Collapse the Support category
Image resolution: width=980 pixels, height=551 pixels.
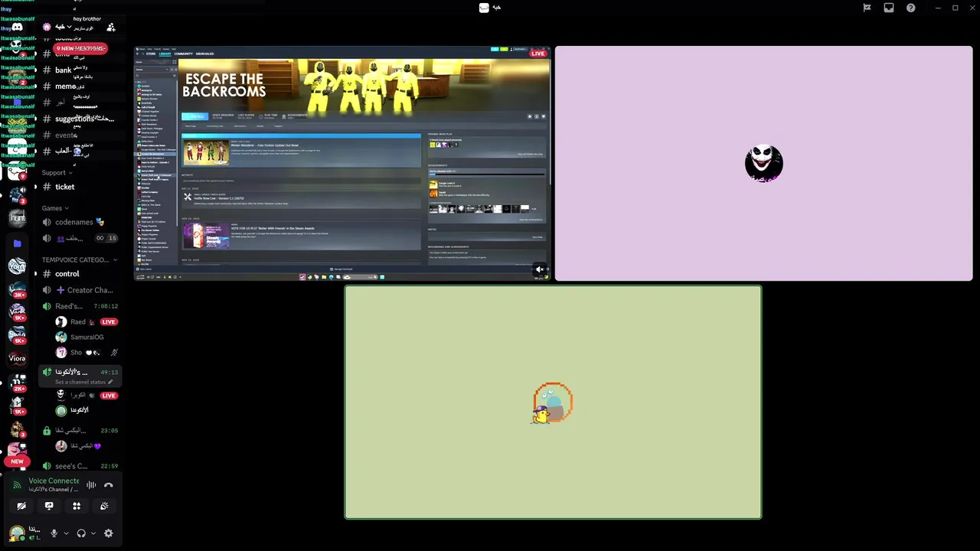point(56,172)
